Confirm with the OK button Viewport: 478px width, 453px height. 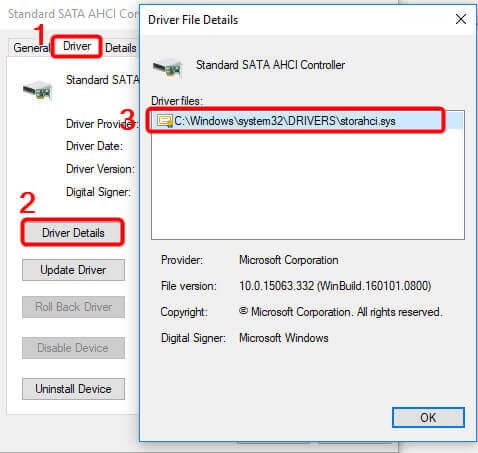(428, 417)
